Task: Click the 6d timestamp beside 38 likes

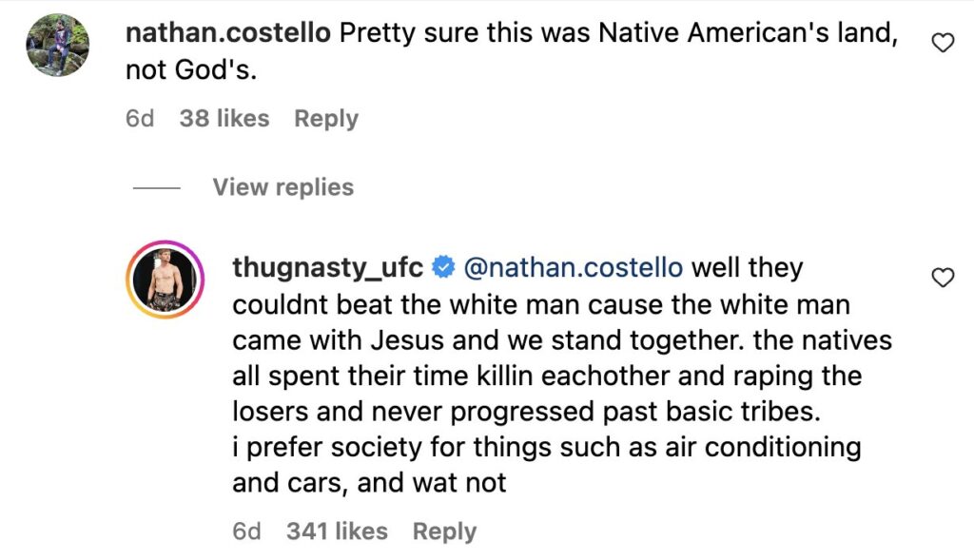Action: [x=140, y=119]
